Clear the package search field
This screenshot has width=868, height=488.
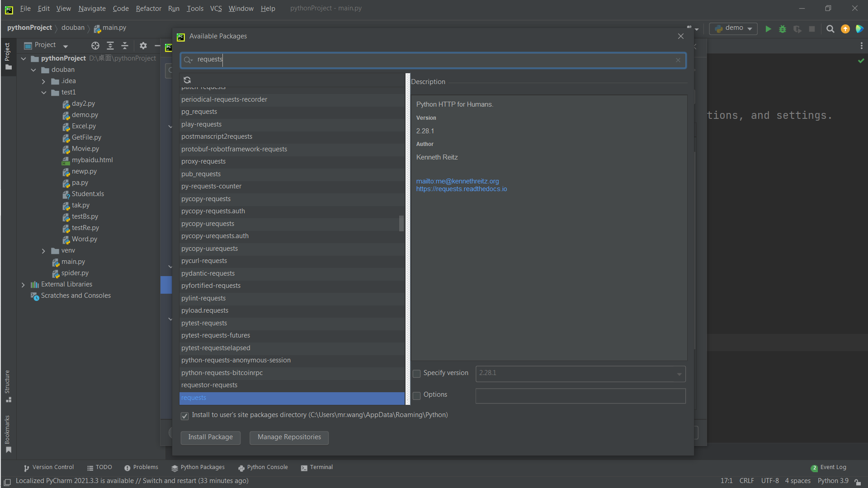[x=678, y=60]
